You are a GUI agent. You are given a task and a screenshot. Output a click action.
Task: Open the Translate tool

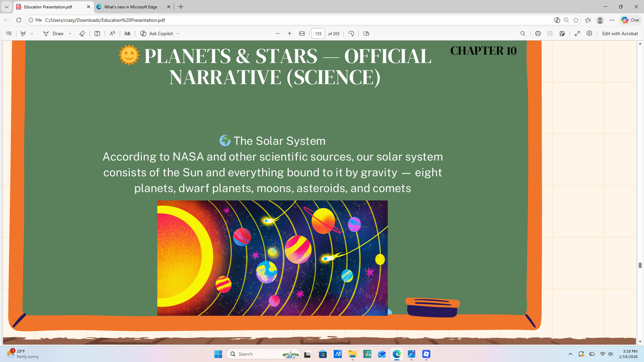(127, 33)
